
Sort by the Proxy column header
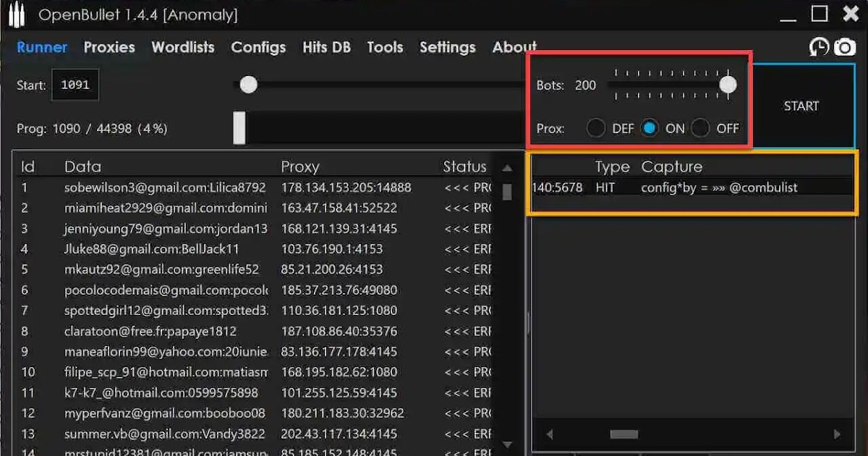pos(300,167)
